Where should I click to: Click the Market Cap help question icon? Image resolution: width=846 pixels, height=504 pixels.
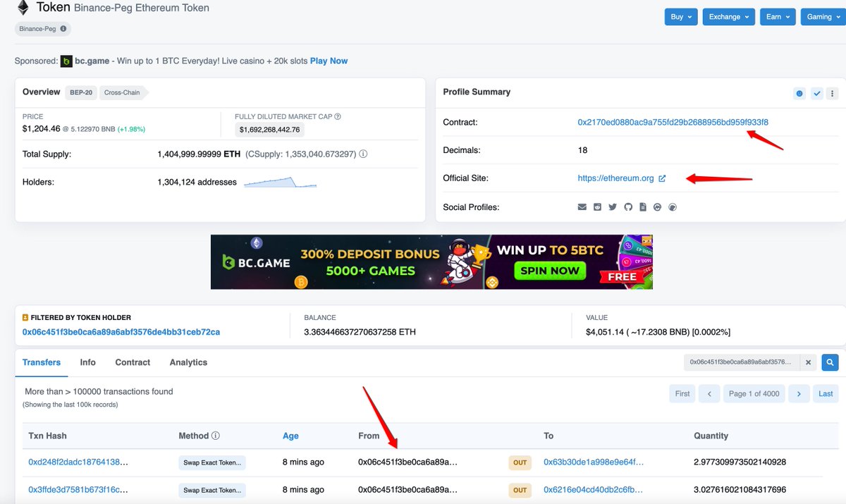(x=338, y=116)
